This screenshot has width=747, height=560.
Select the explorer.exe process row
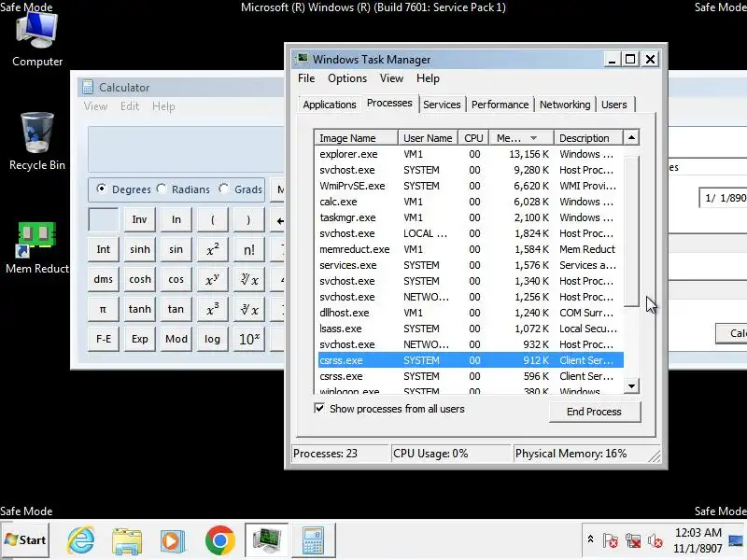pos(471,154)
